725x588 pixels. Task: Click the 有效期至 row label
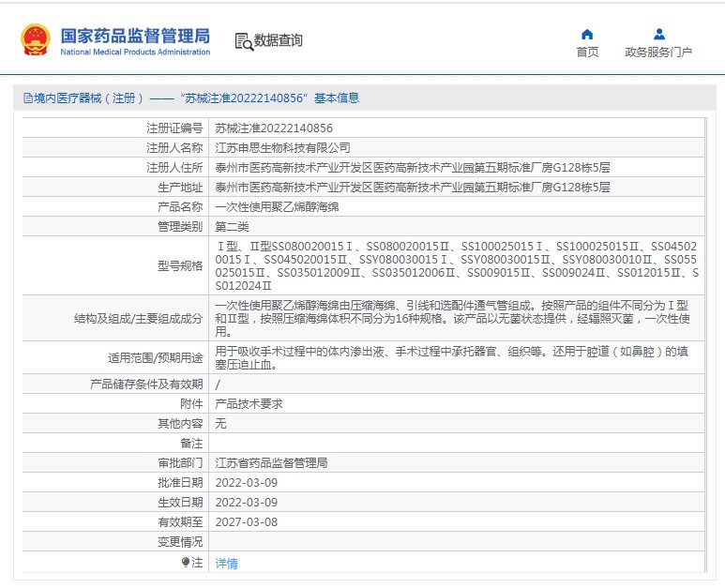180,522
